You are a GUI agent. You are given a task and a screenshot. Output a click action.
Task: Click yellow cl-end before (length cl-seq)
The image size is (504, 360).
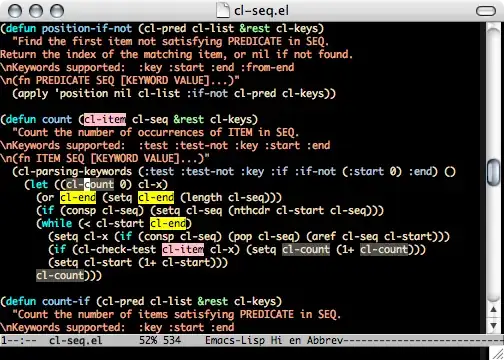coord(156,198)
